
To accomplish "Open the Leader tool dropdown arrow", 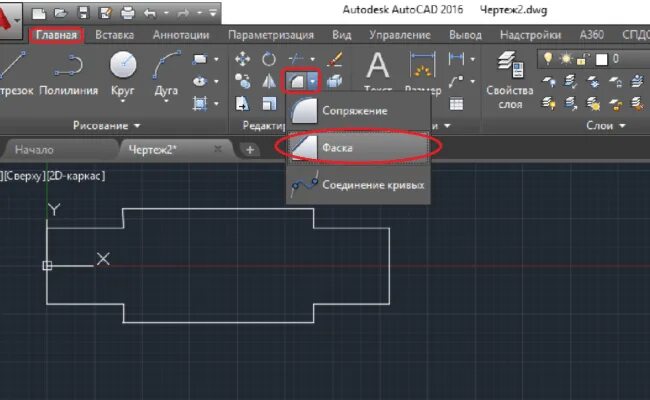I will tap(473, 81).
